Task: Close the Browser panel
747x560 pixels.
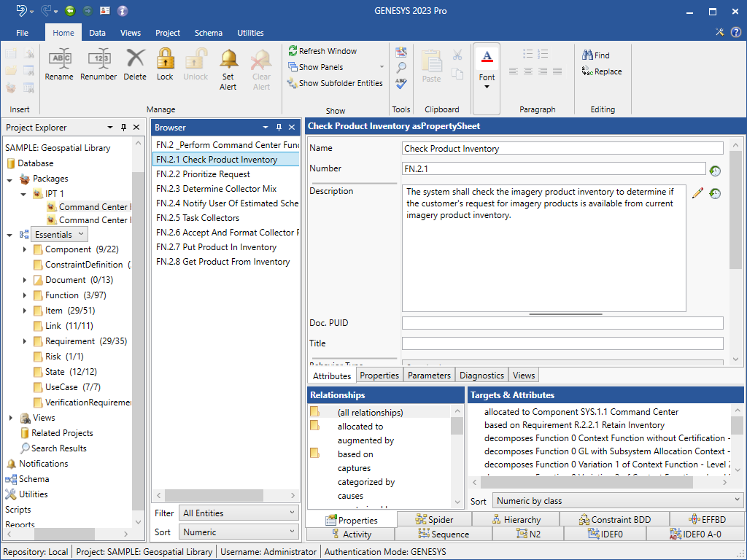Action: [292, 127]
